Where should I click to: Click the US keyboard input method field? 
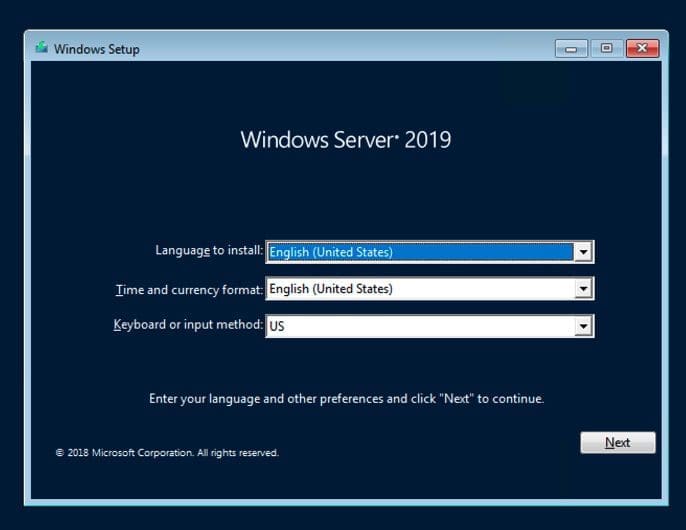pos(420,326)
